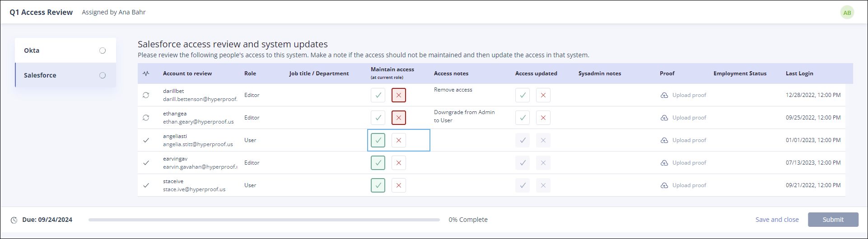Deny maintain access for staceive
Viewport: 868px width, 239px height.
399,185
